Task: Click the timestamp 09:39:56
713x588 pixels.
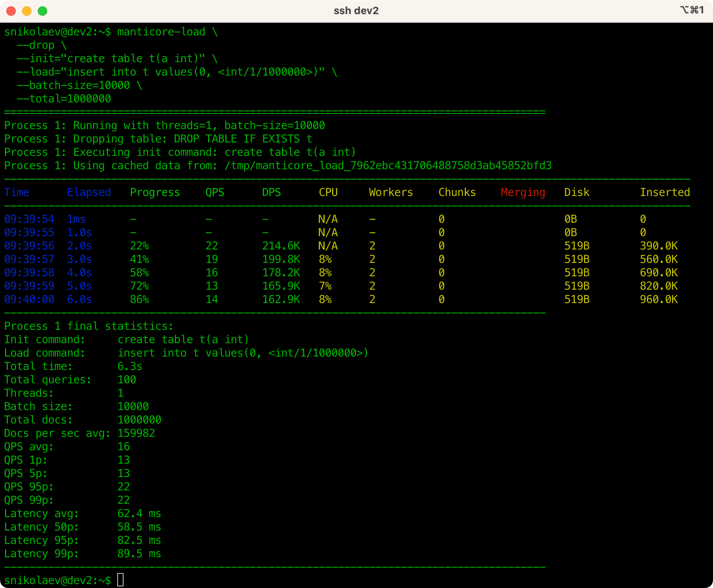Action: pyautogui.click(x=29, y=246)
